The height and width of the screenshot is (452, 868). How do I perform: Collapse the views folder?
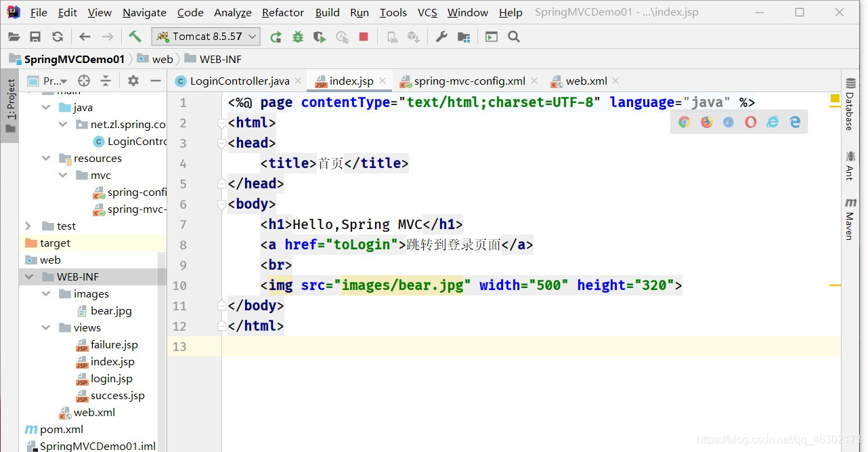46,327
